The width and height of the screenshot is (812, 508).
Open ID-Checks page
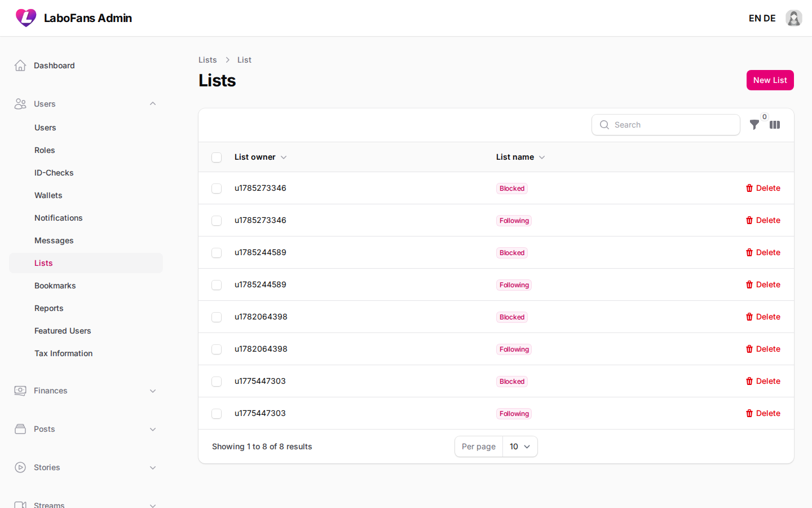(86, 173)
